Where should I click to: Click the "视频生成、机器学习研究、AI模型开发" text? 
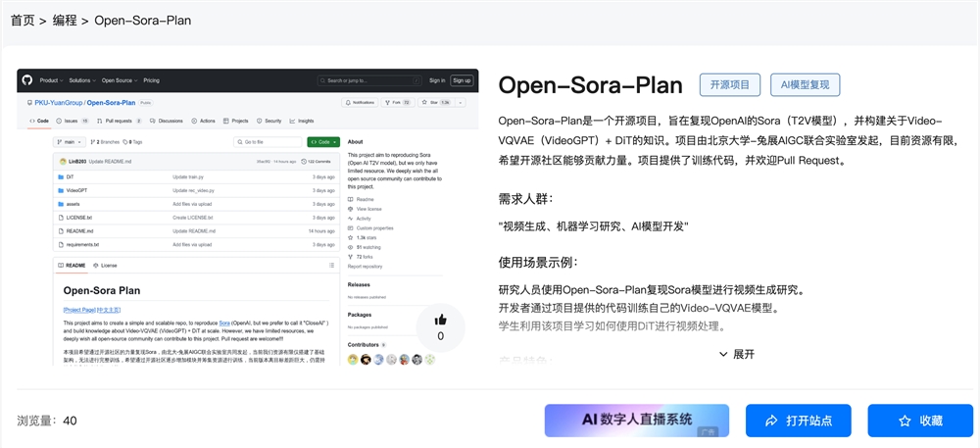pyautogui.click(x=593, y=226)
